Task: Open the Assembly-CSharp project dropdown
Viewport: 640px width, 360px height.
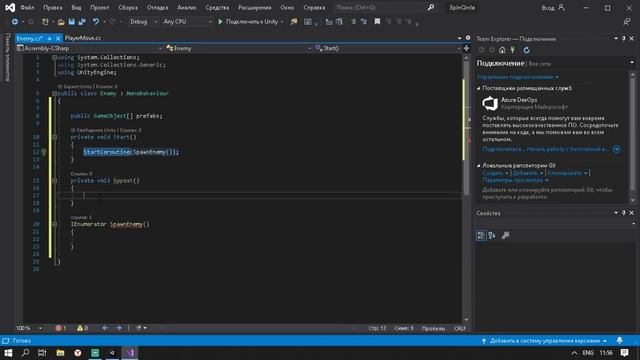Action: (89, 48)
